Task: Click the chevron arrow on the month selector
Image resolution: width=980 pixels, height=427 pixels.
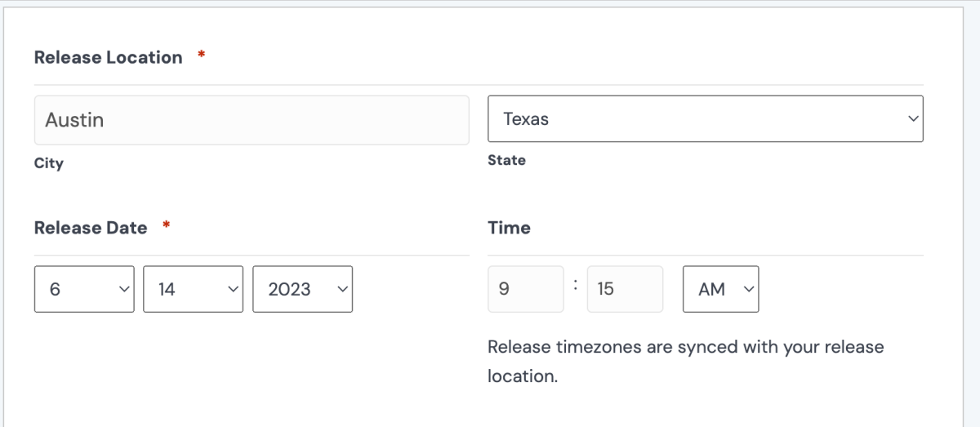Action: (123, 289)
